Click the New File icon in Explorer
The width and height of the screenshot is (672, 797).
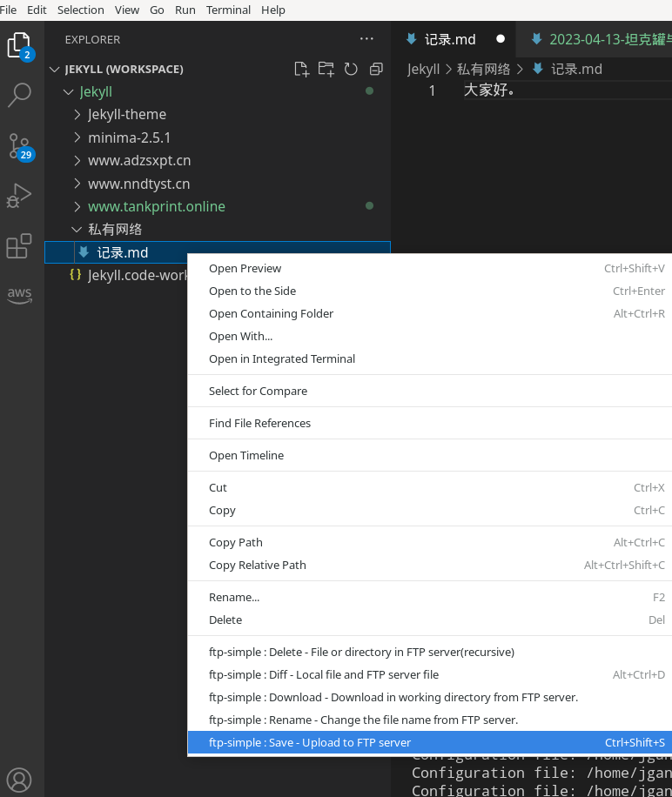301,69
